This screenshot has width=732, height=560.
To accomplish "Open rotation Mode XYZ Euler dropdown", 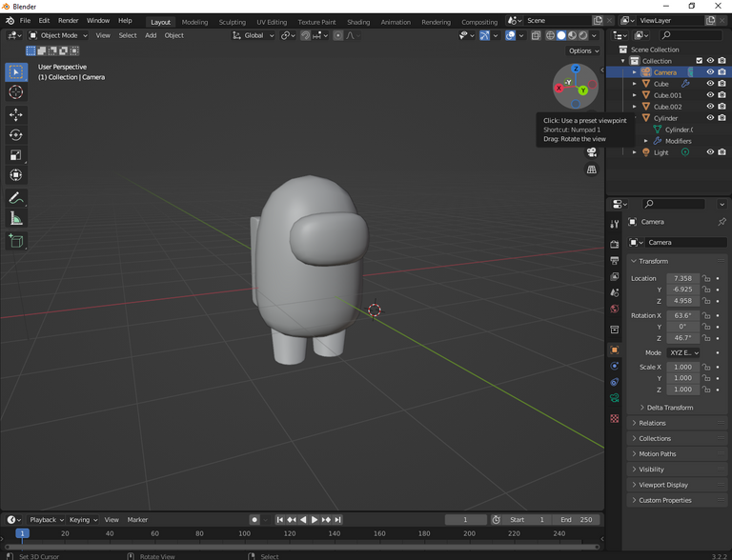I will 684,352.
